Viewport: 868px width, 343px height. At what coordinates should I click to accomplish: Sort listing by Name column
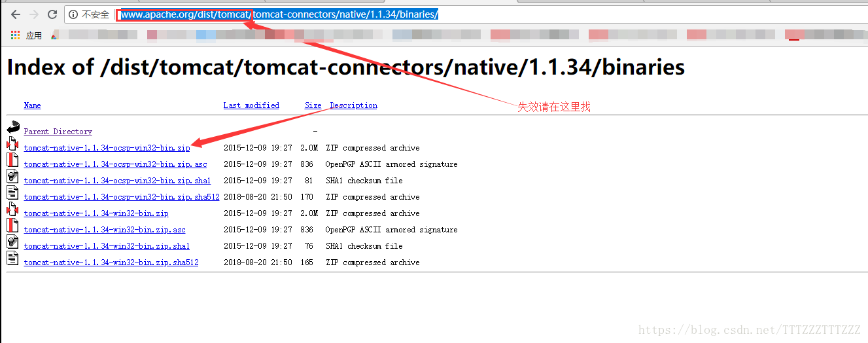pyautogui.click(x=32, y=105)
